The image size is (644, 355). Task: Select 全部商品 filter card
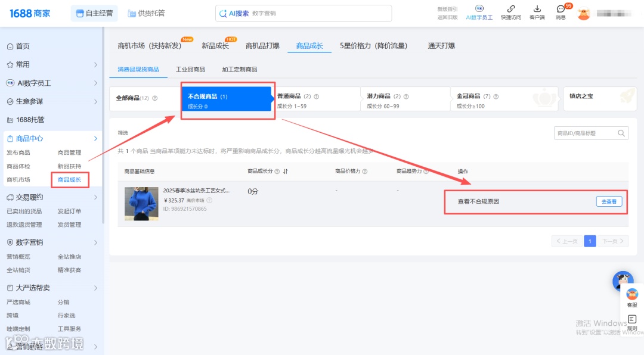point(145,98)
